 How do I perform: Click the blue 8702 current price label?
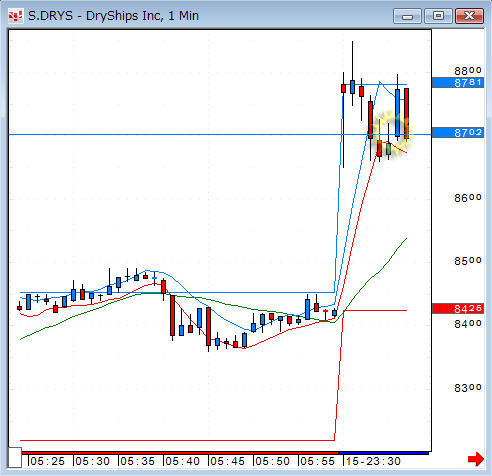click(x=458, y=133)
